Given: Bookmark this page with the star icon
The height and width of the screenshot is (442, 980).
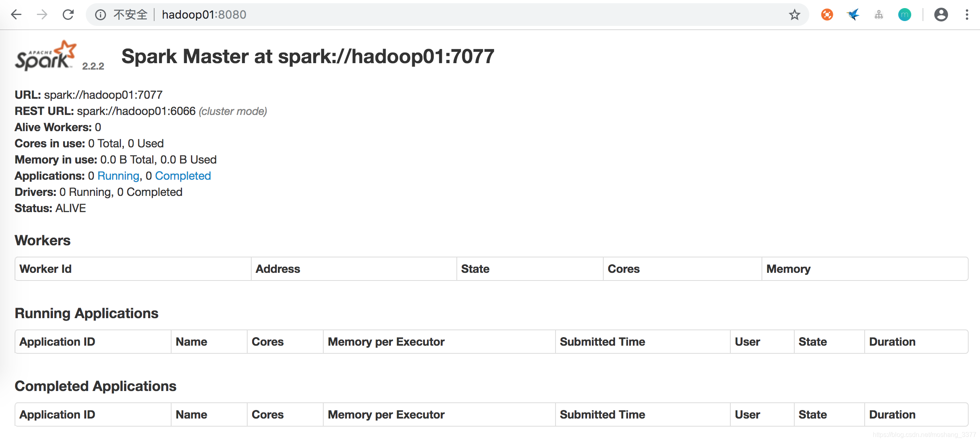Looking at the screenshot, I should point(794,15).
